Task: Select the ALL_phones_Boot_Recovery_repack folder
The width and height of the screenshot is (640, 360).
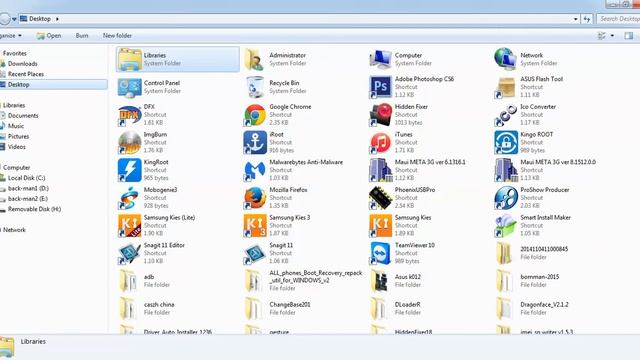Action: (304, 281)
